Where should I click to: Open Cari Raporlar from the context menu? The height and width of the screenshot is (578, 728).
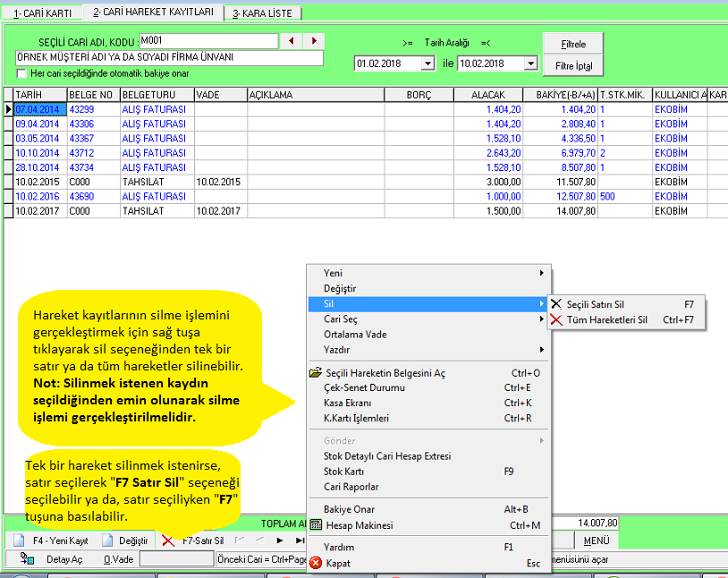[427, 487]
